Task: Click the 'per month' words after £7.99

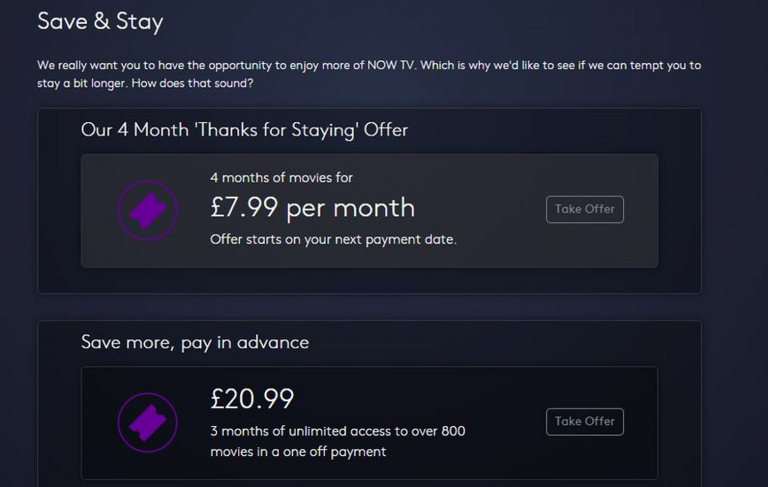Action: [x=351, y=208]
